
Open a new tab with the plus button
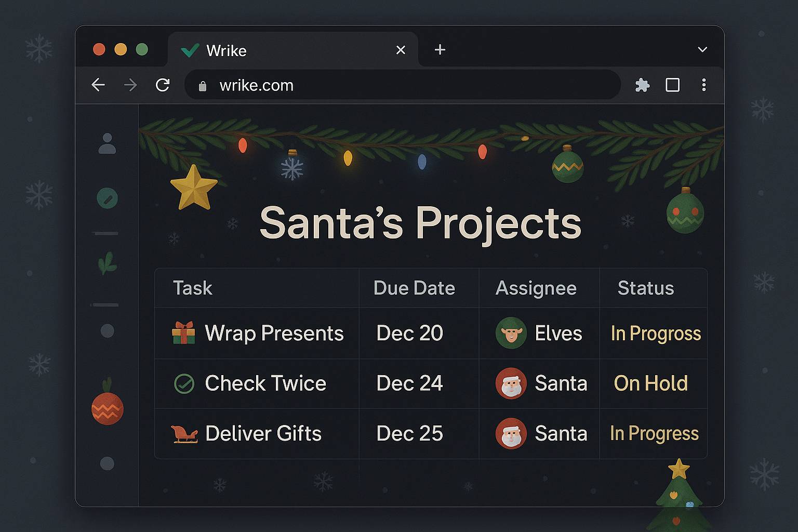(x=440, y=49)
